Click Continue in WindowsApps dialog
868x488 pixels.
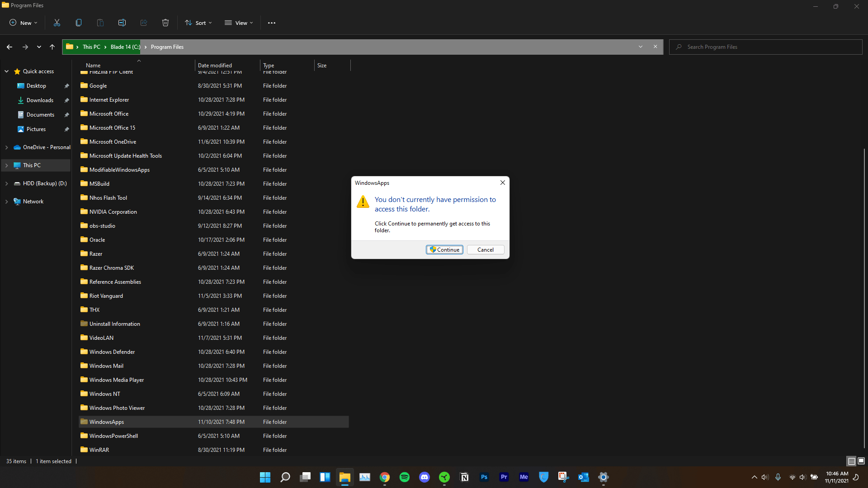tap(444, 249)
